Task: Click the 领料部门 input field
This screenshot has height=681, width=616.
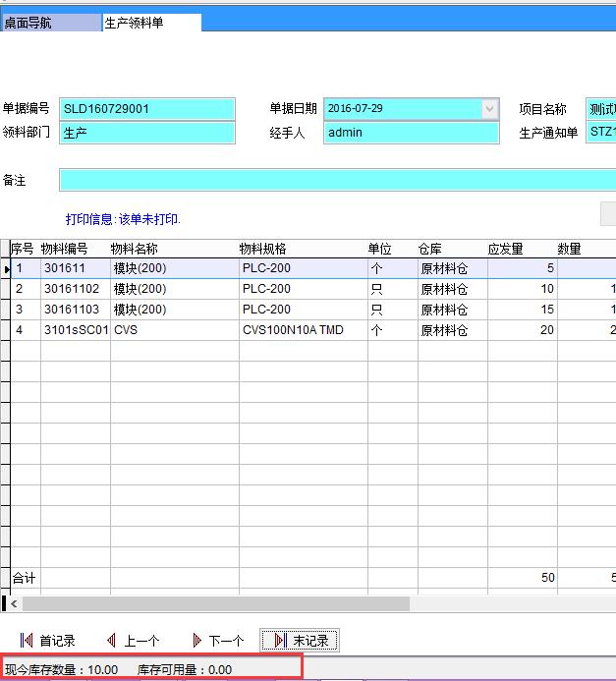Action: tap(147, 133)
